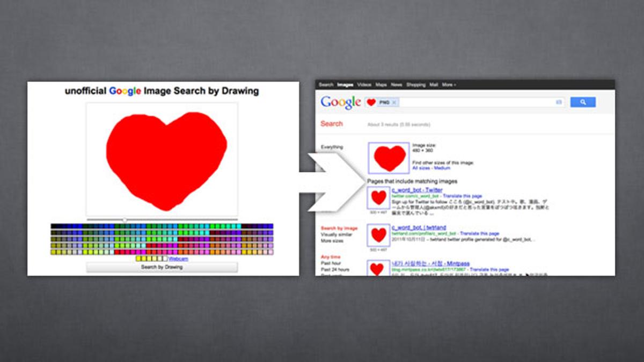This screenshot has width=644, height=362.
Task: Go to Shopping in the top bar
Action: [x=416, y=85]
